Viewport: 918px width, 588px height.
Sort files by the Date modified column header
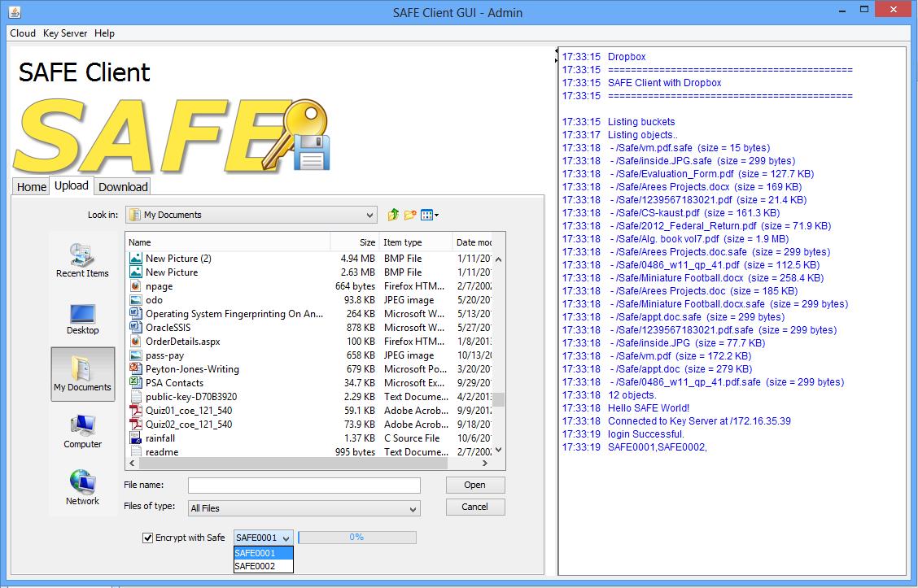tap(473, 242)
